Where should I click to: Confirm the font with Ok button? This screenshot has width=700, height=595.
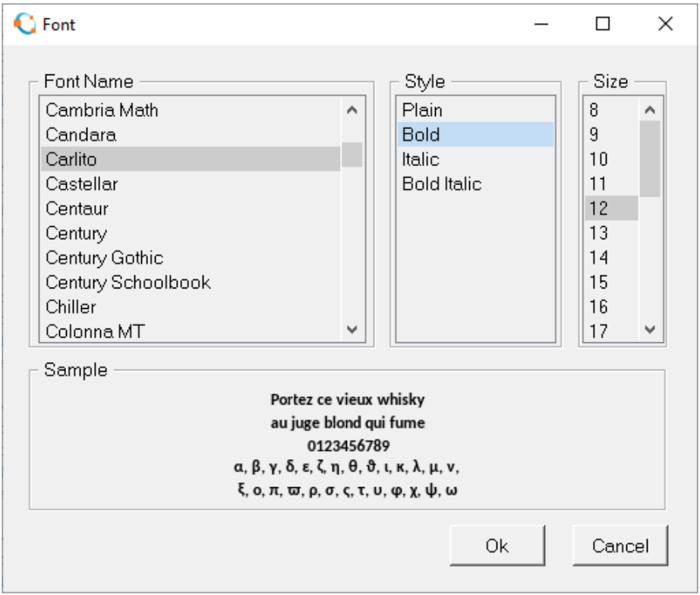click(497, 546)
